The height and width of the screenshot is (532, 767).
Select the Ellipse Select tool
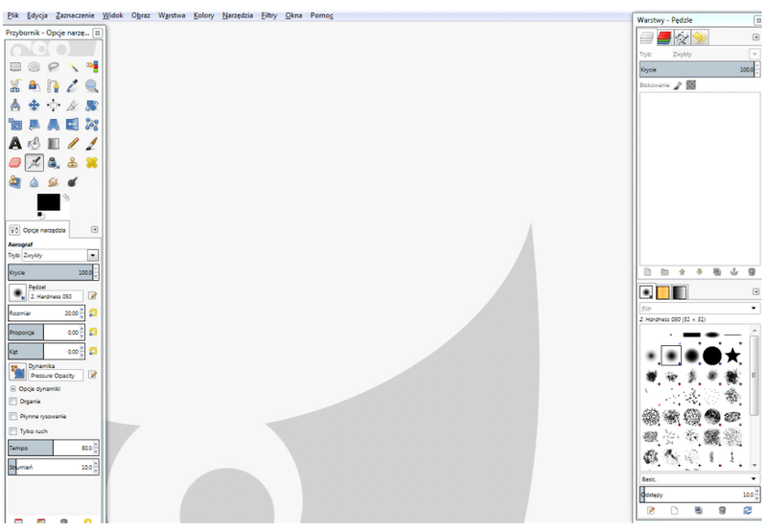[x=35, y=66]
